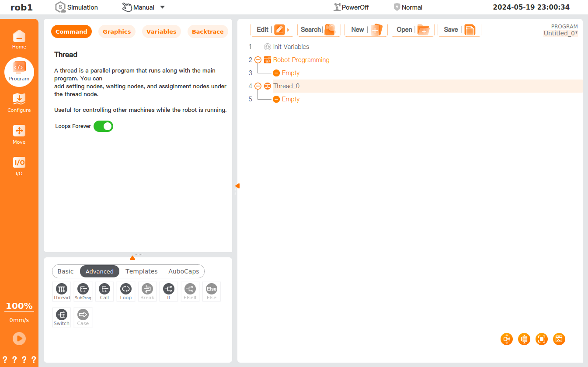The height and width of the screenshot is (367, 588).
Task: Insert a SubProg node
Action: coord(83,291)
